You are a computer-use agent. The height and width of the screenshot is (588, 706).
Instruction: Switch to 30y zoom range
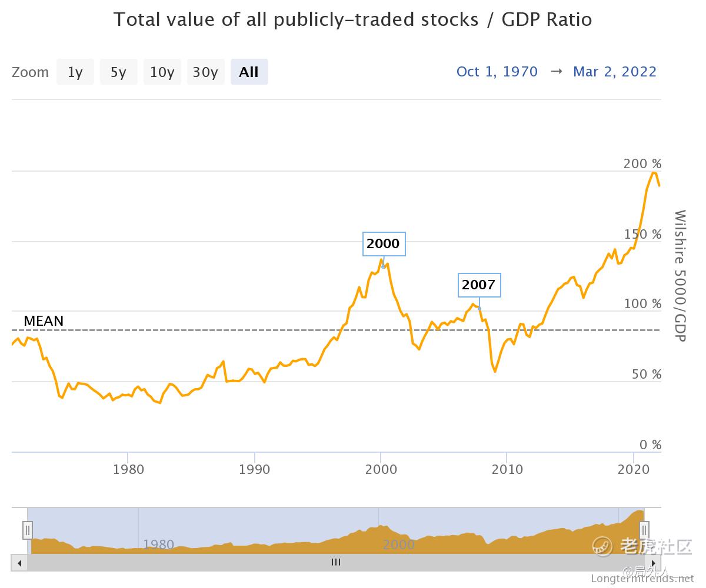(205, 72)
